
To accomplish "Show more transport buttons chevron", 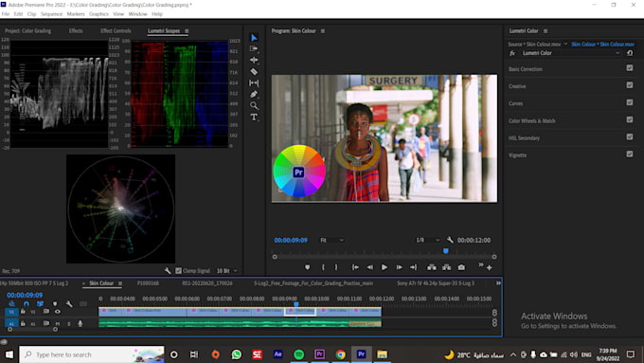I will (x=480, y=265).
